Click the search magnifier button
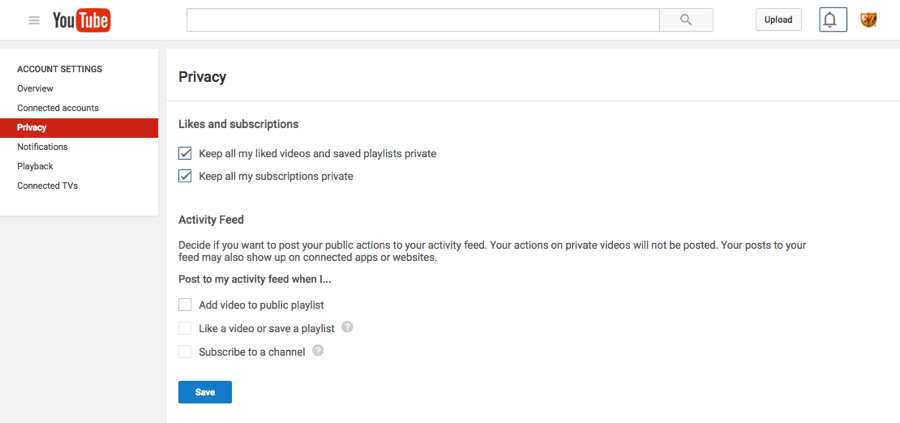Screen dimensions: 900x423 [686, 20]
